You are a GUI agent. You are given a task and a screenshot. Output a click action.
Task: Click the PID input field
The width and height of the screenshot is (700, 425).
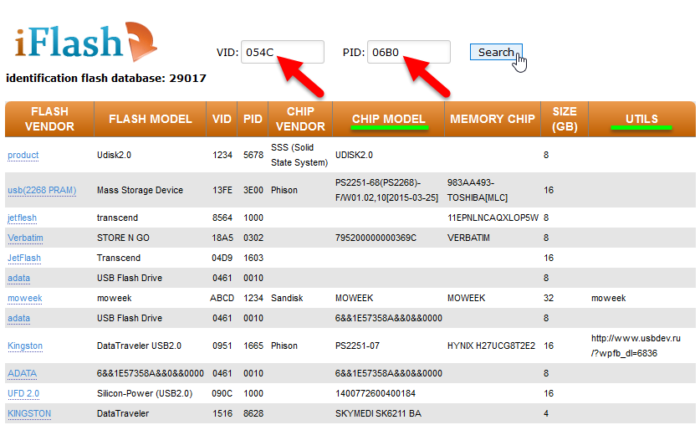(x=409, y=52)
